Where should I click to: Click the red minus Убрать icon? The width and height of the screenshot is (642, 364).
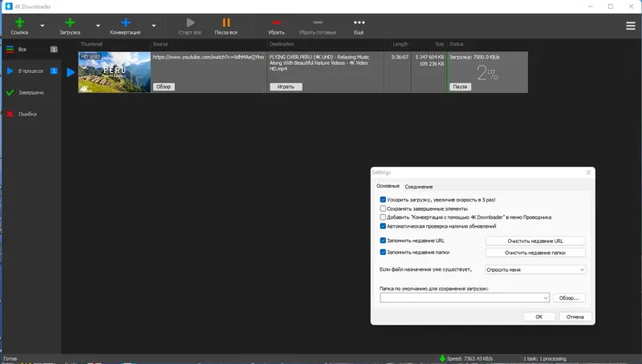277,22
